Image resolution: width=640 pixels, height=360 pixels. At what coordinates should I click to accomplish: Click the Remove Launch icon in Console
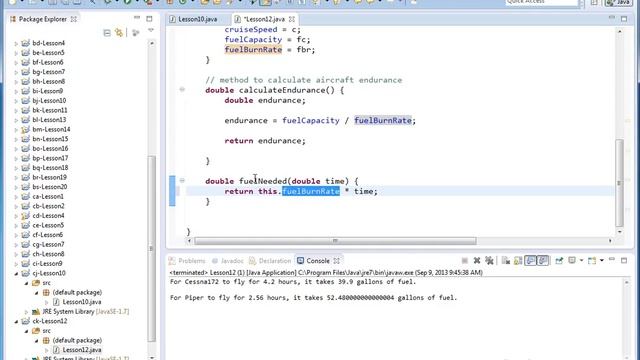(477, 261)
